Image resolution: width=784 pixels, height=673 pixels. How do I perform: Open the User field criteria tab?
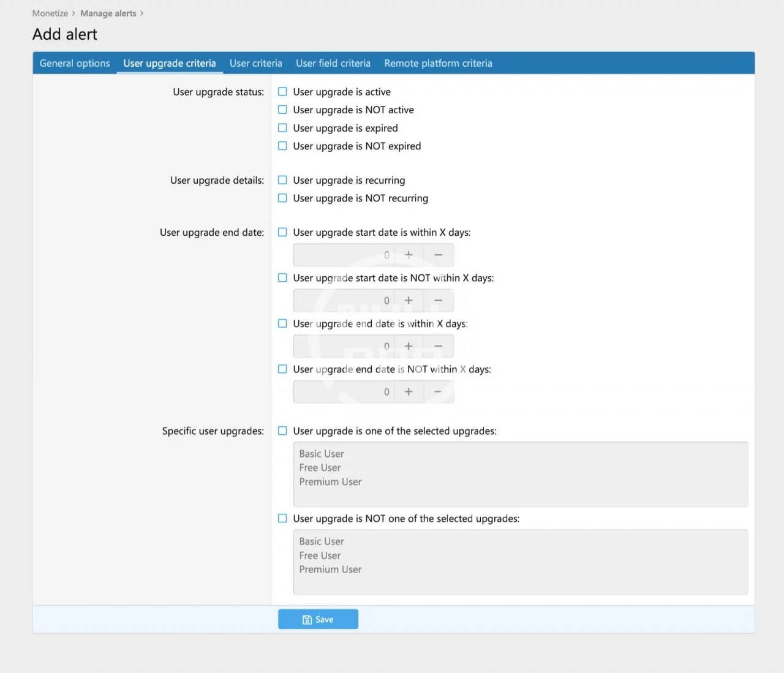[x=333, y=63]
